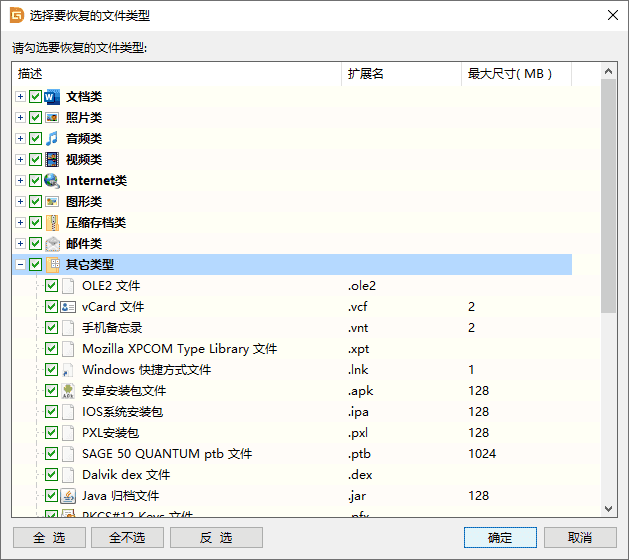Uncheck the 视频类 checkbox

click(x=35, y=160)
